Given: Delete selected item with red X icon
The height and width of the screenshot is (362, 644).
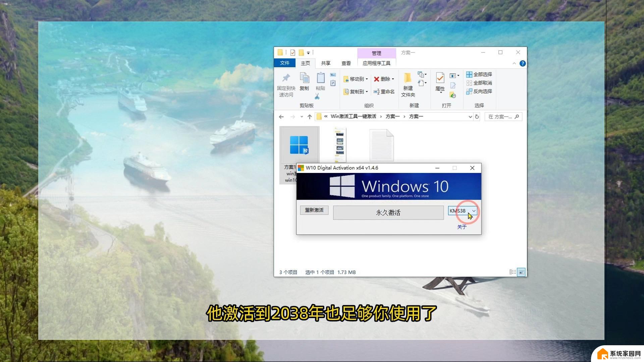Looking at the screenshot, I should [x=376, y=79].
